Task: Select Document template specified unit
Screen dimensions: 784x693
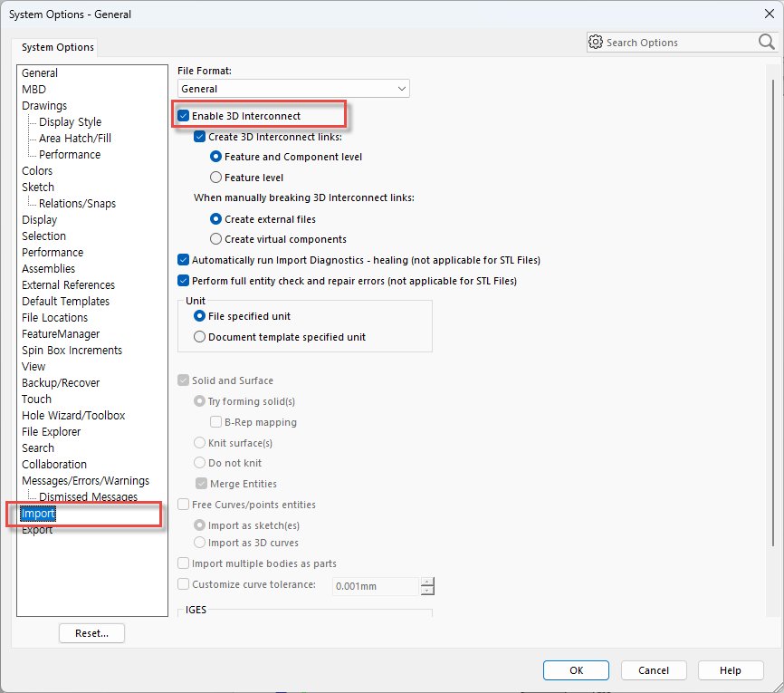Action: pyautogui.click(x=199, y=337)
